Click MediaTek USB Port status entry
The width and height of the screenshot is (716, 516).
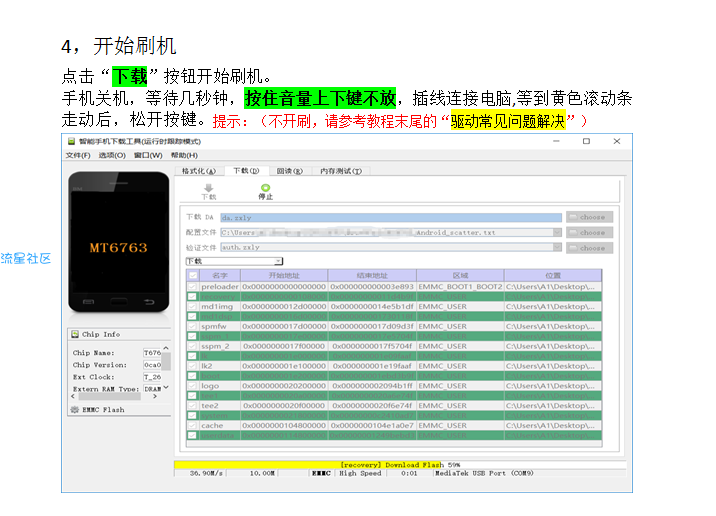coord(484,474)
